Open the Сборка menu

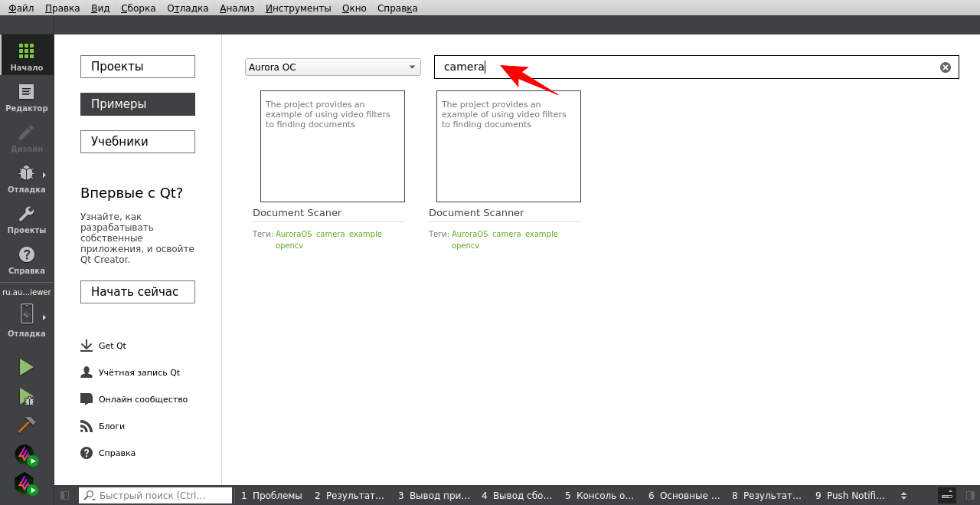pyautogui.click(x=138, y=8)
